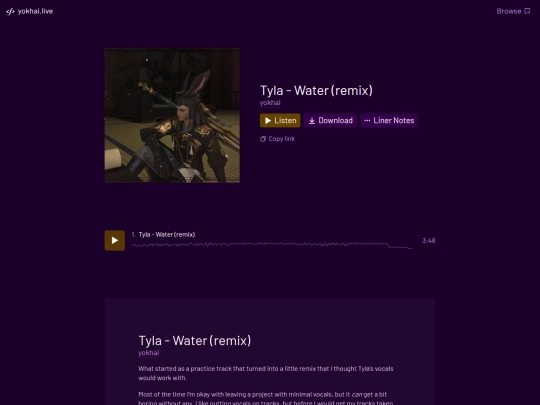The image size is (540, 405).
Task: Click the ellipsis icon next to Liner Notes
Action: point(367,121)
